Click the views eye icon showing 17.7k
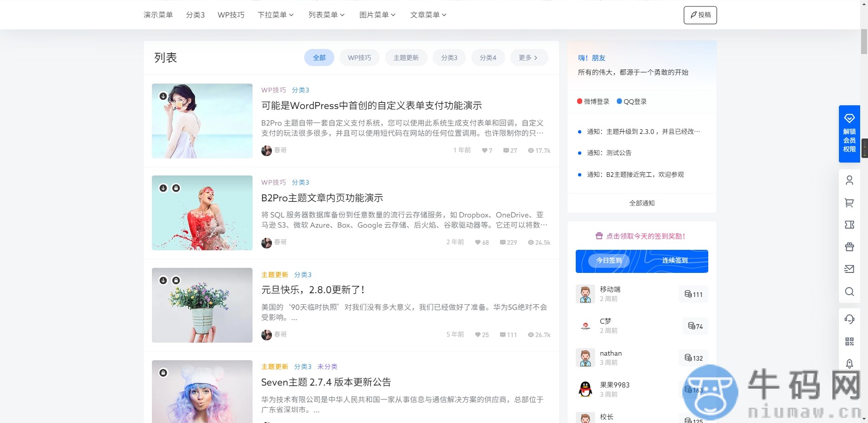Image resolution: width=868 pixels, height=423 pixels. pos(530,151)
